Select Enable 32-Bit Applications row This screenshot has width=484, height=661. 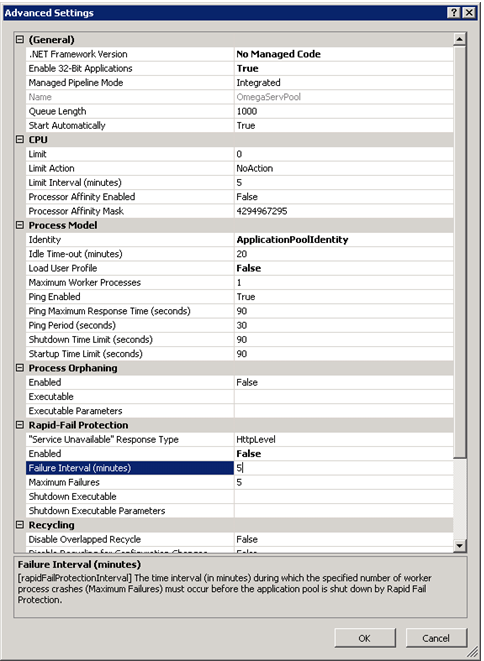click(x=239, y=68)
